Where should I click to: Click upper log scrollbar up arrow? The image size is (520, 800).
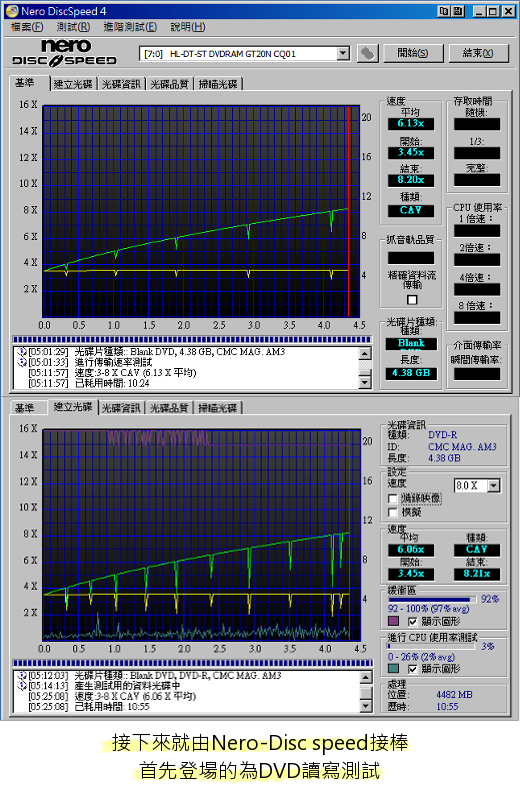click(365, 353)
